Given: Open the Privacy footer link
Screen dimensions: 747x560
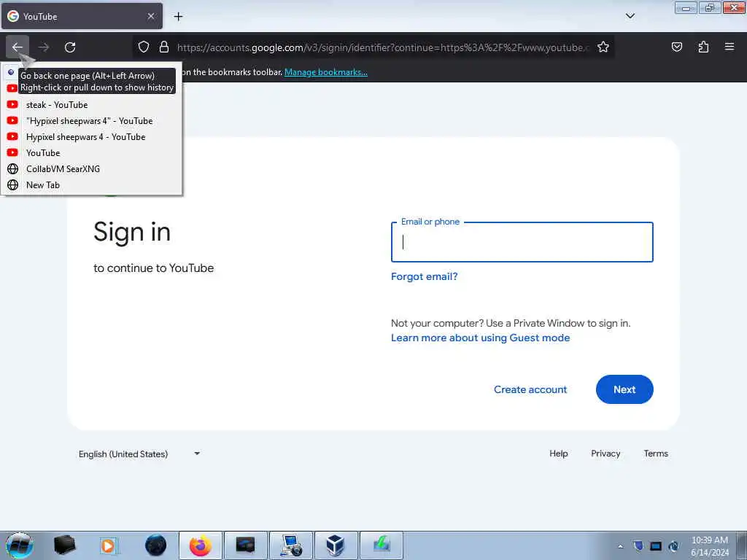Looking at the screenshot, I should pos(605,454).
